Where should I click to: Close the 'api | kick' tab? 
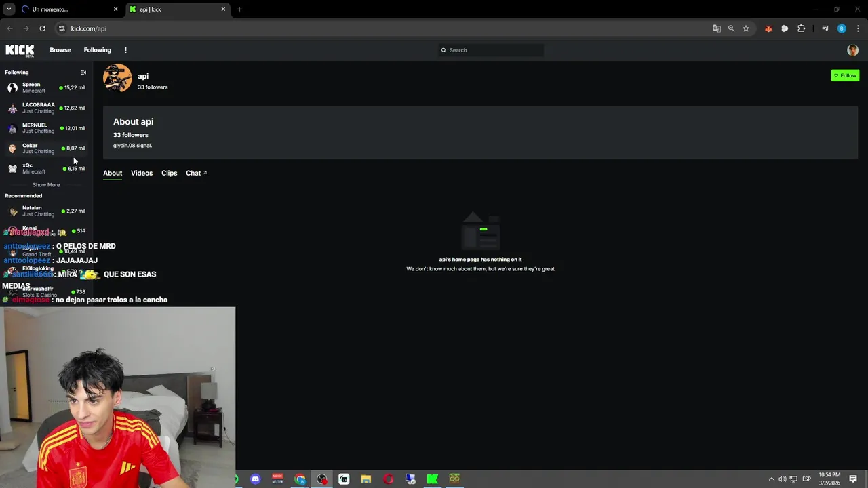coord(223,9)
